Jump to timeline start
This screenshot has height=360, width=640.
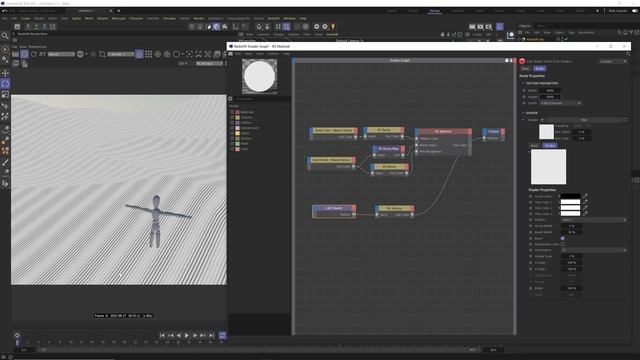(x=162, y=336)
